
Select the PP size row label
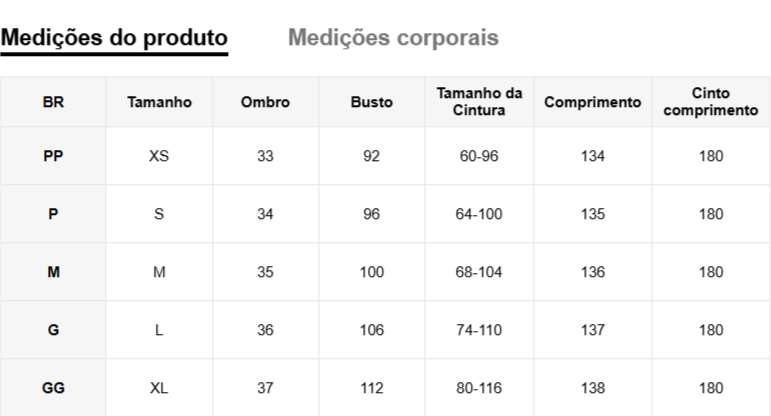pos(53,156)
